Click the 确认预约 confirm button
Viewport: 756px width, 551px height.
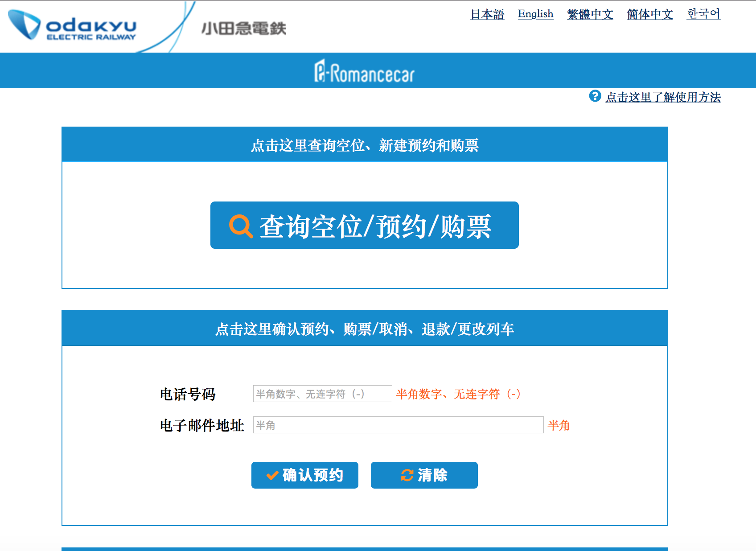coord(305,475)
